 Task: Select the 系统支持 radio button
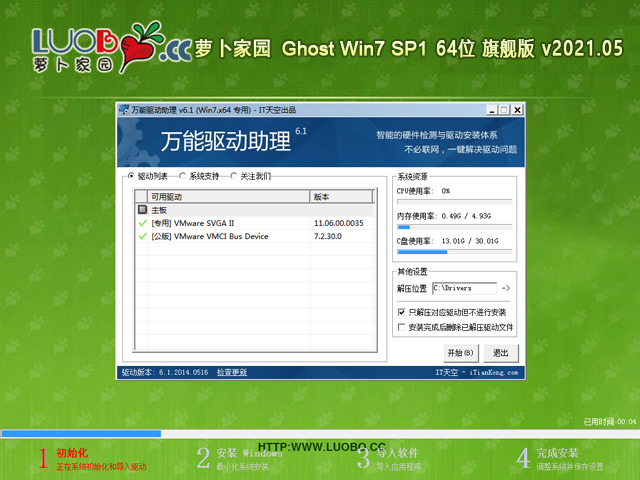(182, 176)
